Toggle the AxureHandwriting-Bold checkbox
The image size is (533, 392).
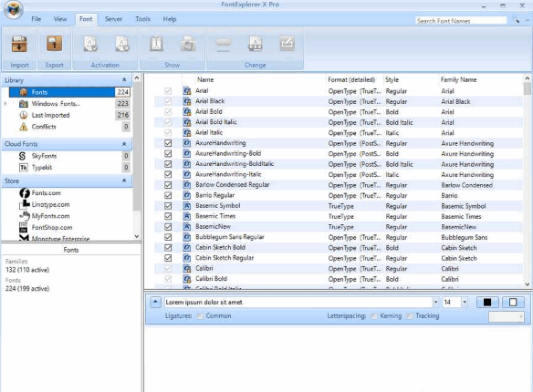coord(168,154)
